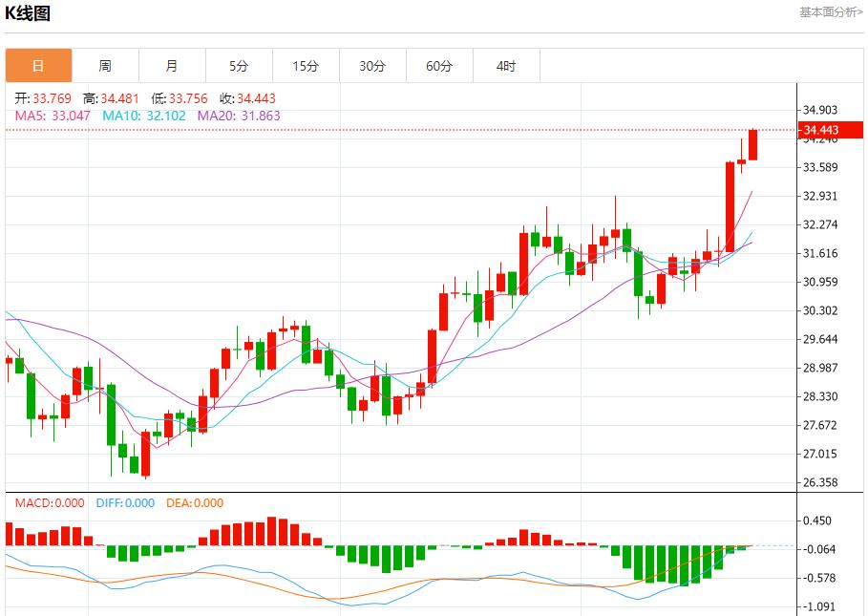Click the K线图 title heading
868x616 pixels.
[x=29, y=13]
